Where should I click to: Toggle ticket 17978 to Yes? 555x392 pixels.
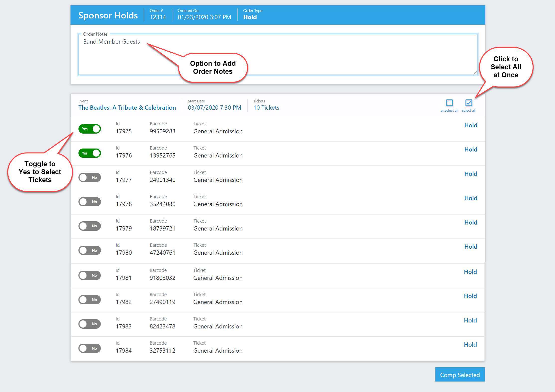(90, 202)
